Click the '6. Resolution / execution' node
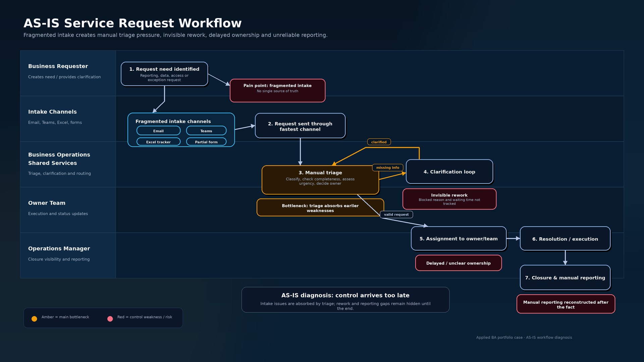 (x=565, y=239)
